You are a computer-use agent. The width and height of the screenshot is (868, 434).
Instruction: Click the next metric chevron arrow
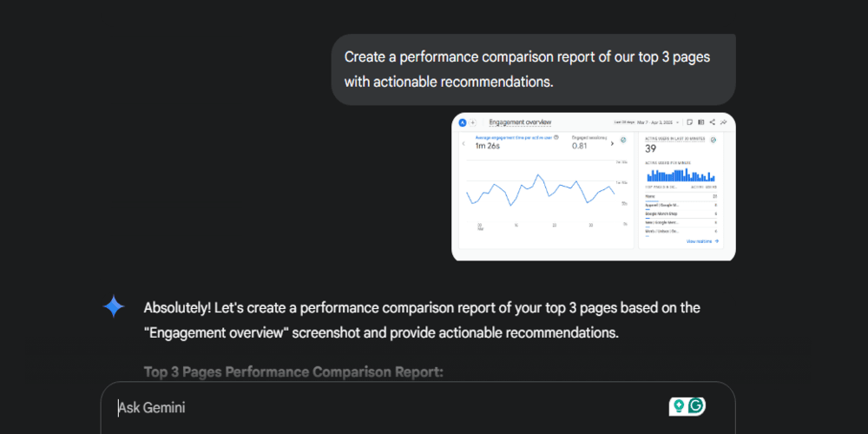613,143
